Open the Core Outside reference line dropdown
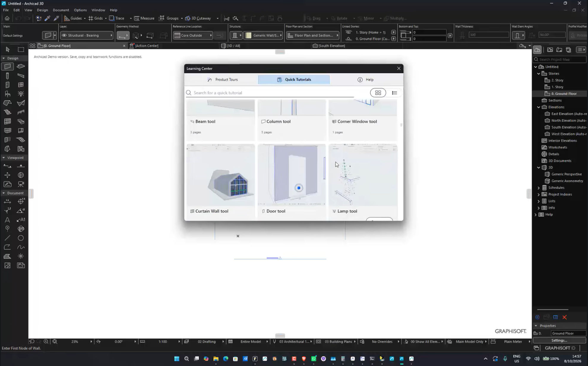Screen dimensions: 588x366 (x=193, y=35)
